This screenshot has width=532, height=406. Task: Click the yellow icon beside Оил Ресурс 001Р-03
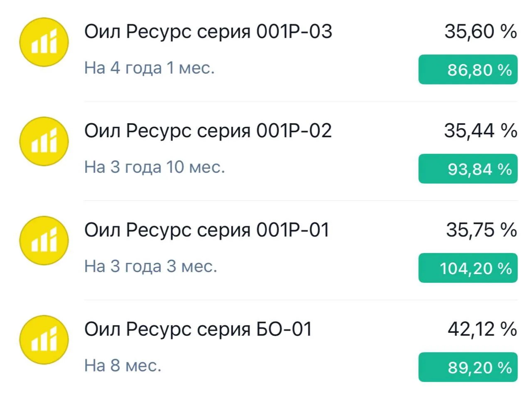(44, 42)
